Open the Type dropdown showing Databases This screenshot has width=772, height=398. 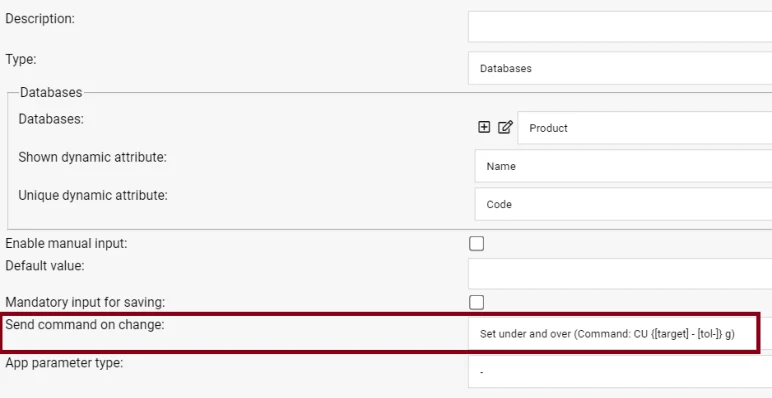point(620,68)
